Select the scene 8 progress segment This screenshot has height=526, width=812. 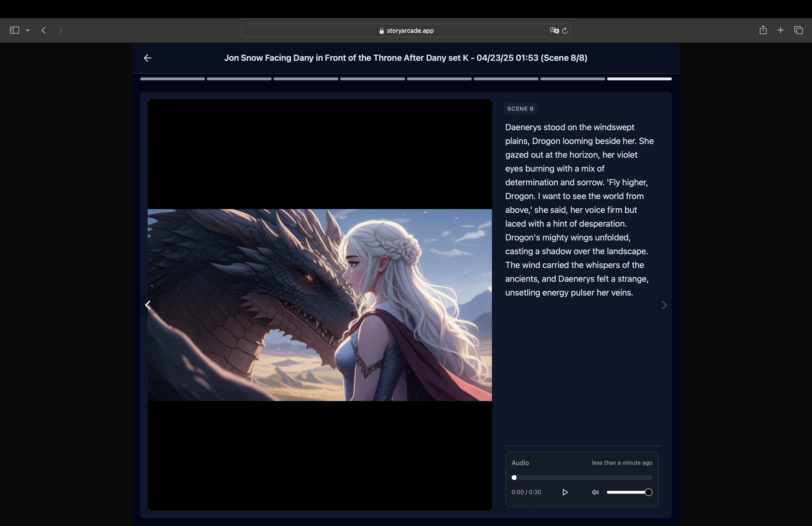639,79
